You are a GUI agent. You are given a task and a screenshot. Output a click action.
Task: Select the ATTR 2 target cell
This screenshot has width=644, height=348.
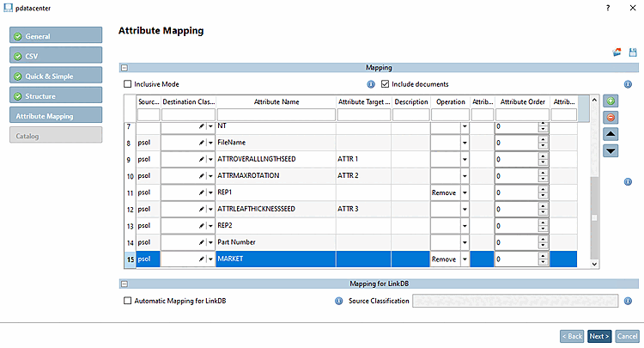(363, 176)
